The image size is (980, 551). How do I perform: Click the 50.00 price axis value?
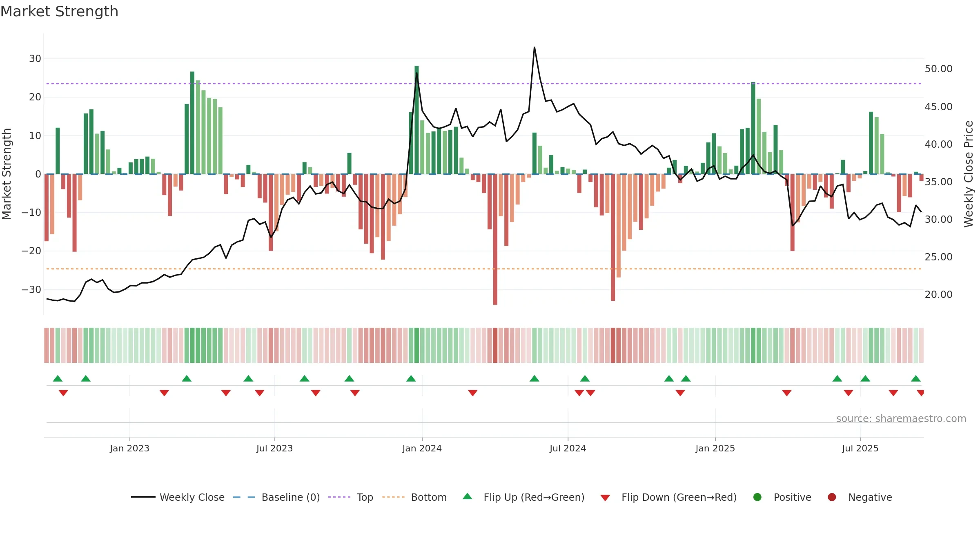coord(938,69)
